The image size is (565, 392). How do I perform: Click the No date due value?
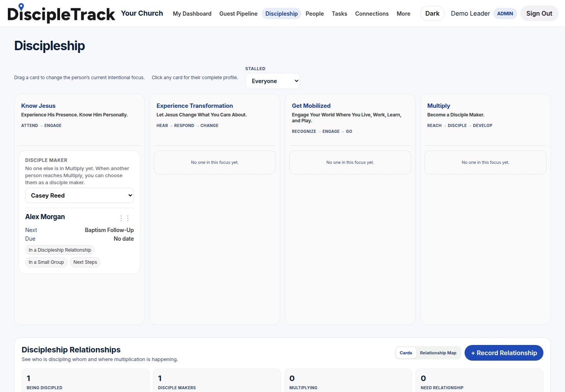tap(124, 239)
